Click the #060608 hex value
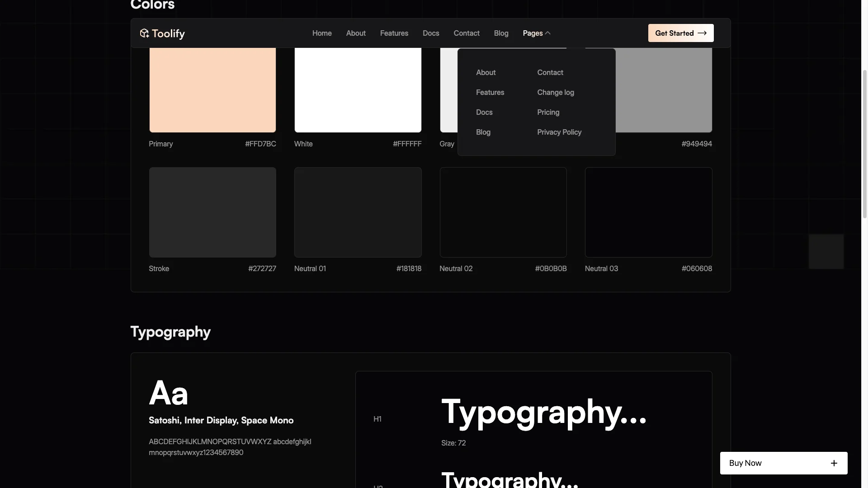Screen dimensions: 868x488 pos(697,268)
